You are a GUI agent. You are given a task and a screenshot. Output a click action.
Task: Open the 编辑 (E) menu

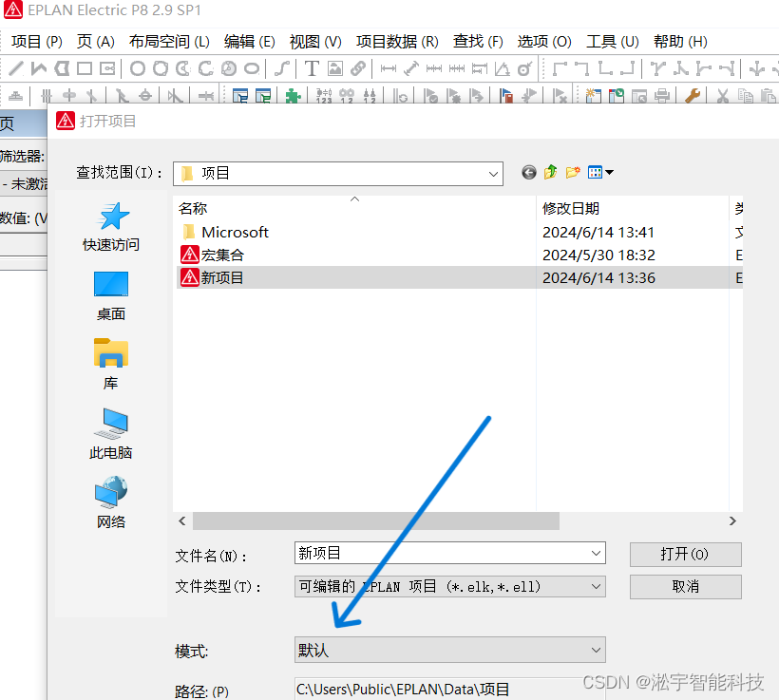pyautogui.click(x=250, y=41)
